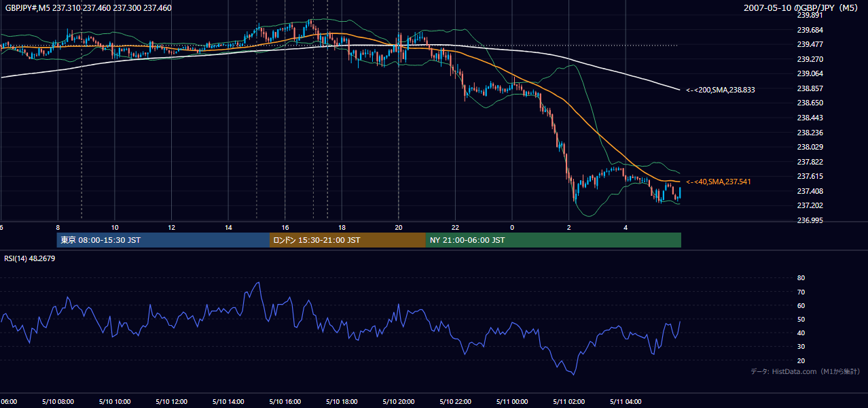This screenshot has height=408, width=868.
Task: Click the ロンドン 15:30-21:00 JST session bar
Action: click(x=348, y=240)
